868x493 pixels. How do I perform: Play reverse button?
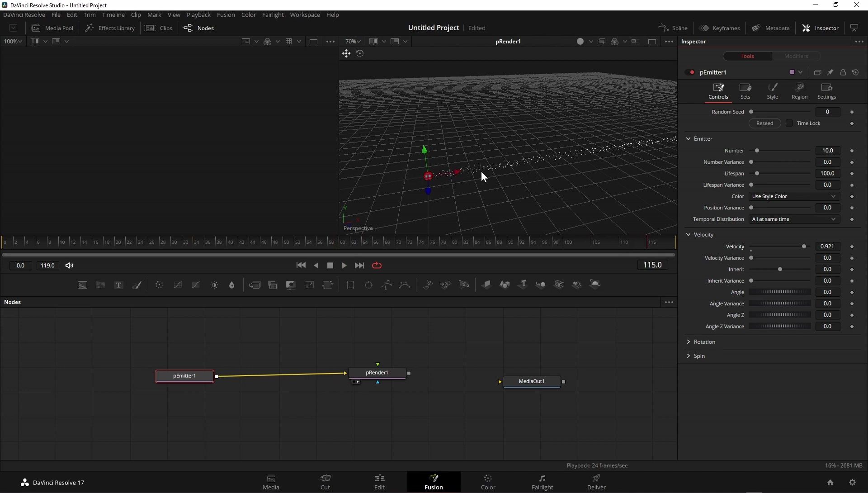click(316, 265)
